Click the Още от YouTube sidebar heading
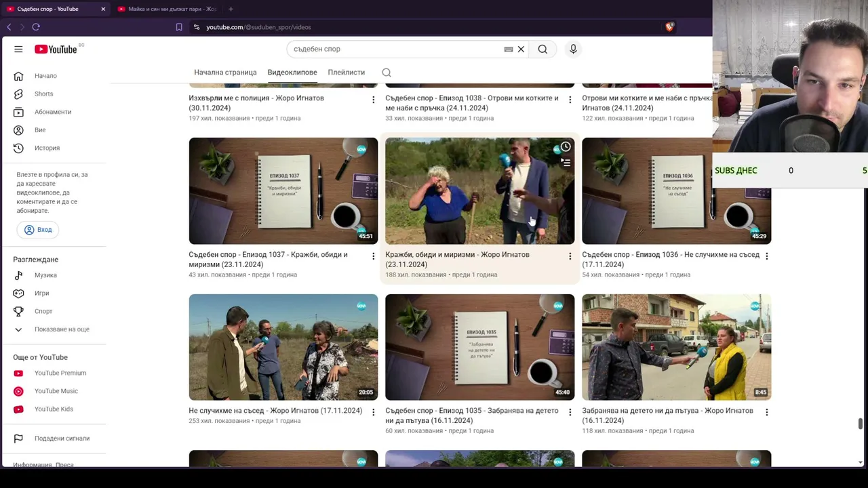Viewport: 868px width, 488px height. pos(40,357)
